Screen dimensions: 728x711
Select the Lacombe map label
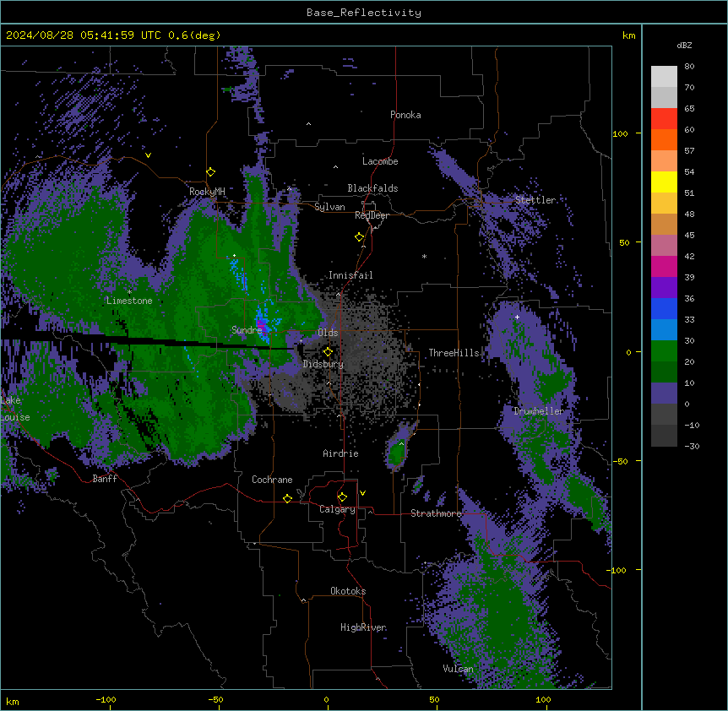(380, 161)
